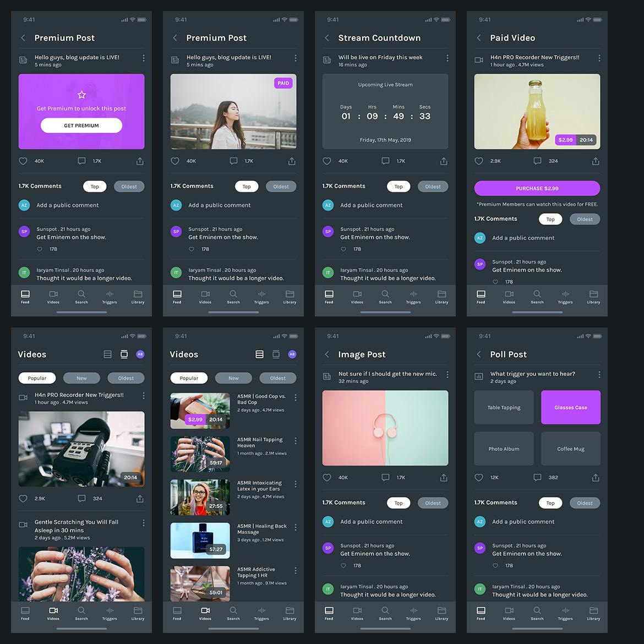Select Popular filter on Videos list screen
Screen dimensions: 644x644
point(189,378)
